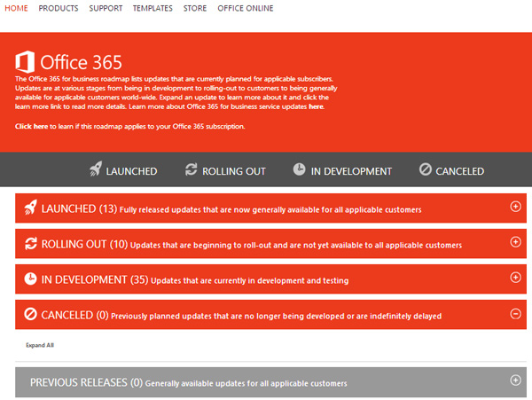Click the refresh arrows icon in gray filter bar
The image size is (532, 400).
pos(191,169)
